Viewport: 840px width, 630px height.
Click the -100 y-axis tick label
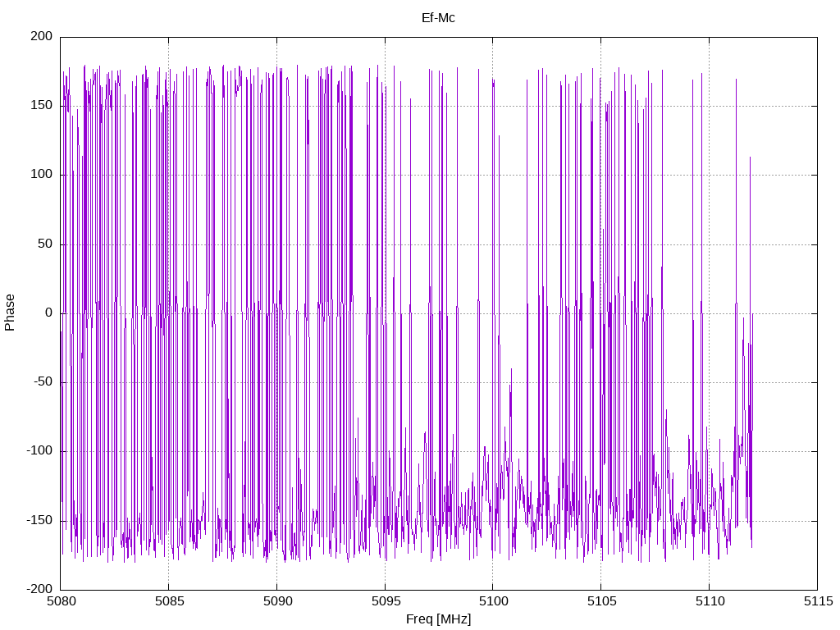point(39,451)
